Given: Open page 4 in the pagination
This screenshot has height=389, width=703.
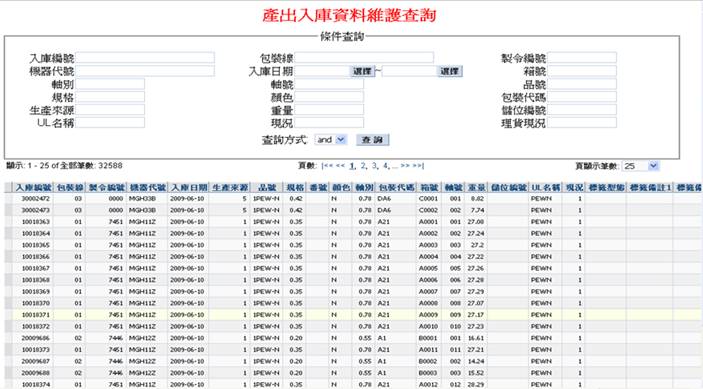Looking at the screenshot, I should coord(386,166).
